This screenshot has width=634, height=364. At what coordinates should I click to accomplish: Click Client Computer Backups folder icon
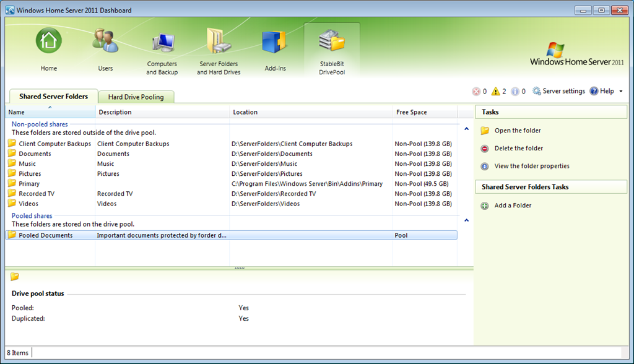[12, 143]
